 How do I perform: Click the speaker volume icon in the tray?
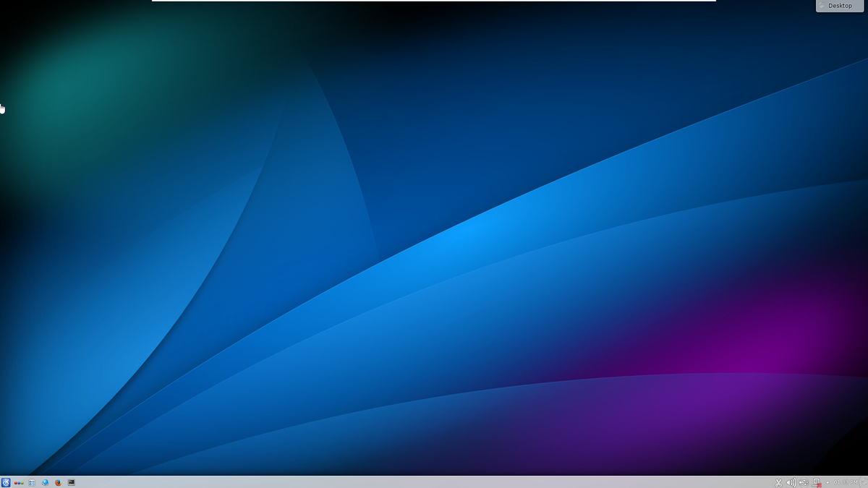tap(791, 482)
